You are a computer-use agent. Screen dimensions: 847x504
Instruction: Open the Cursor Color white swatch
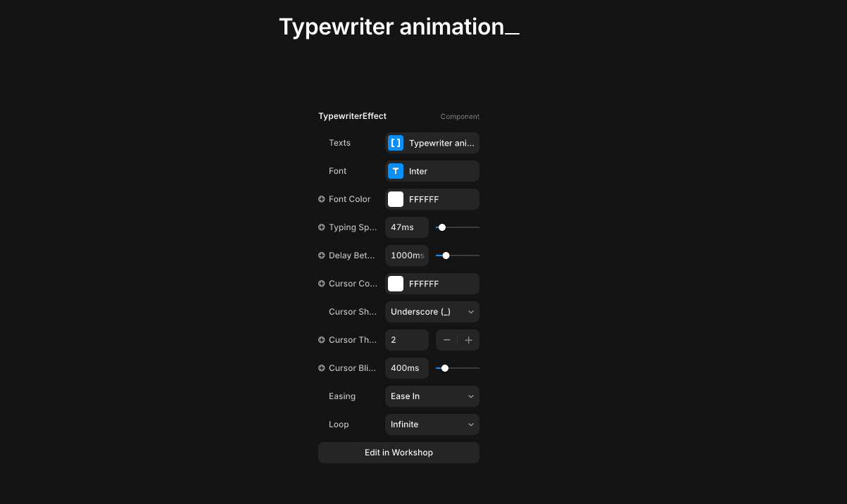coord(396,284)
